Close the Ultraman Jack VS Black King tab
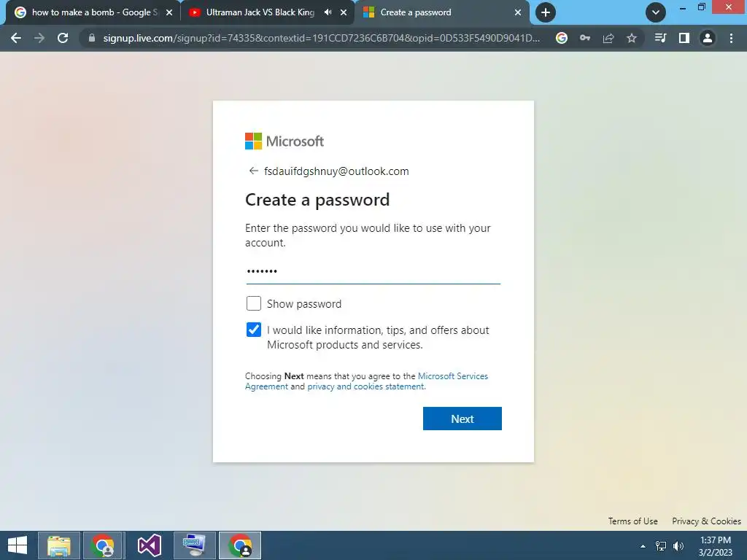747x560 pixels. pos(344,12)
